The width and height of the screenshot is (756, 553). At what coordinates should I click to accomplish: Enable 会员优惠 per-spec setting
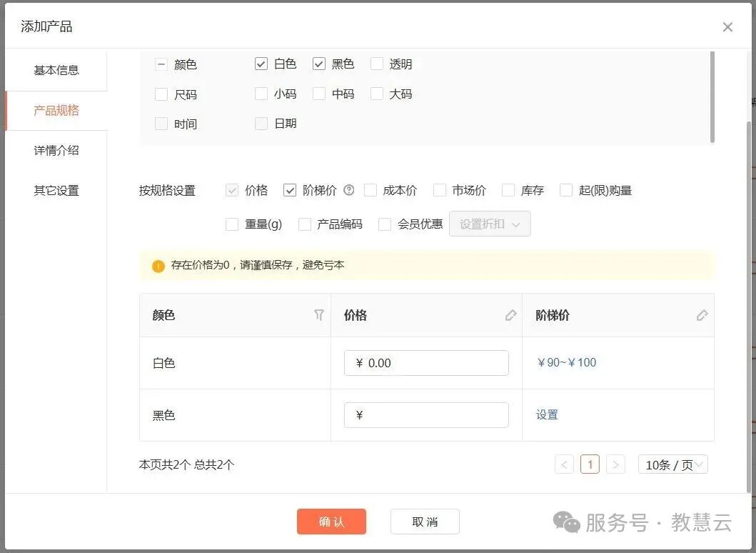tap(385, 224)
